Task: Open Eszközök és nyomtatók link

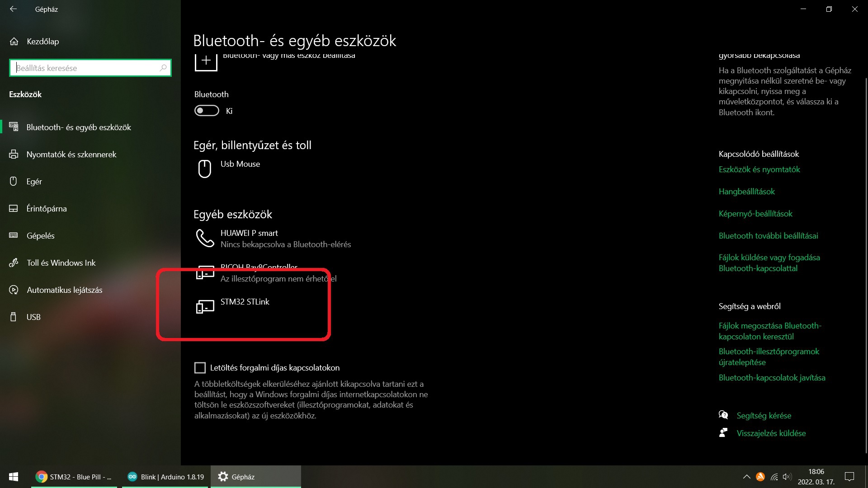Action: [759, 169]
